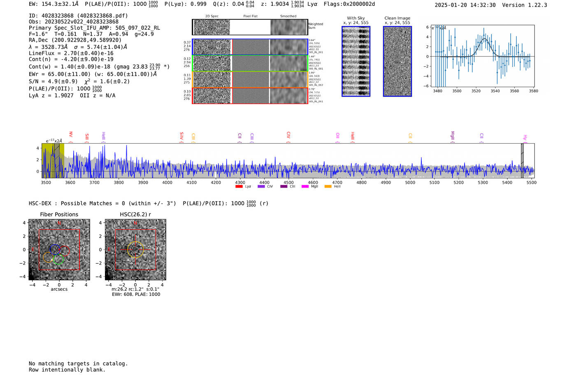Click the 2025-01-20 14:32:30 timestamp
Image resolution: width=576 pixels, height=392 pixels.
pyautogui.click(x=465, y=5)
